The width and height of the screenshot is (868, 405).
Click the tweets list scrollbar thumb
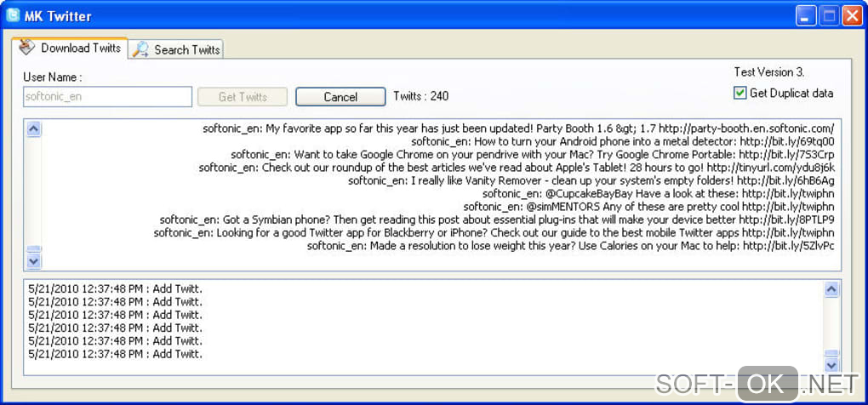tap(34, 249)
